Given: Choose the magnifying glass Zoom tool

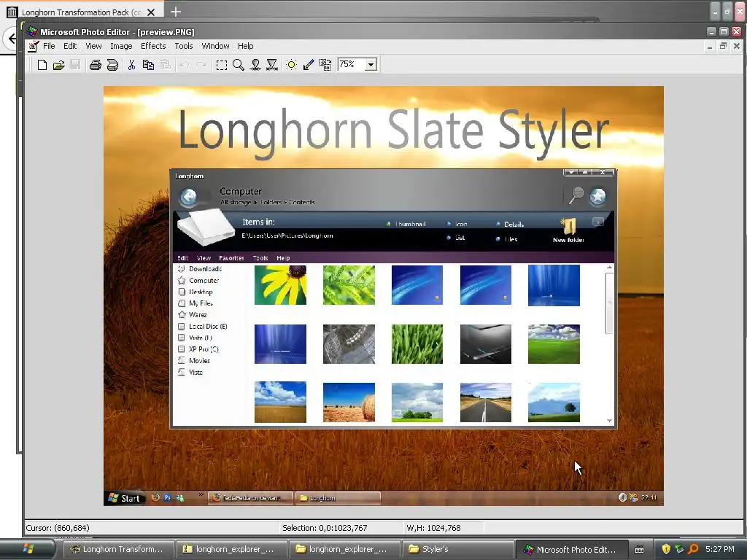Looking at the screenshot, I should pyautogui.click(x=239, y=65).
